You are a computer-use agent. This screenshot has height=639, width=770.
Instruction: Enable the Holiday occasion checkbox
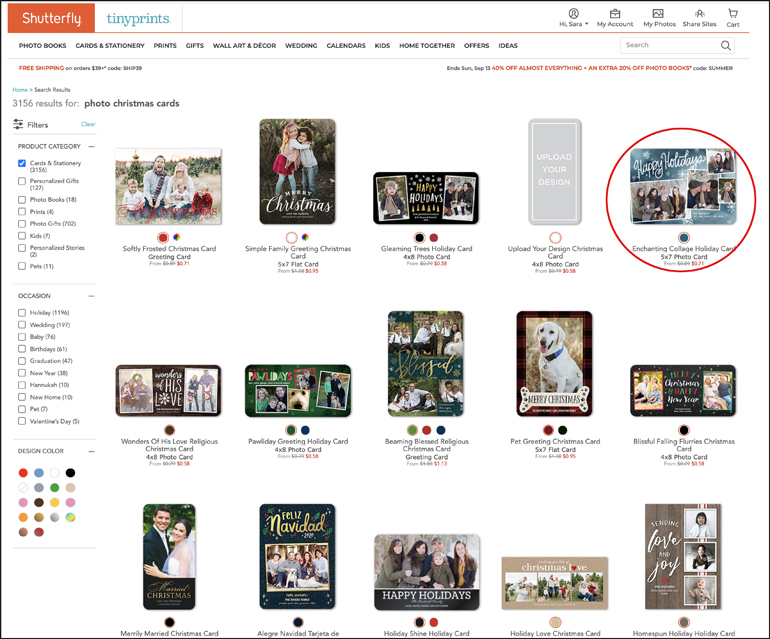pyautogui.click(x=22, y=313)
